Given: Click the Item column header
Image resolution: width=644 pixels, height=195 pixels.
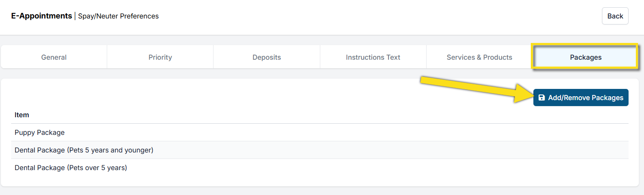Looking at the screenshot, I should 22,115.
